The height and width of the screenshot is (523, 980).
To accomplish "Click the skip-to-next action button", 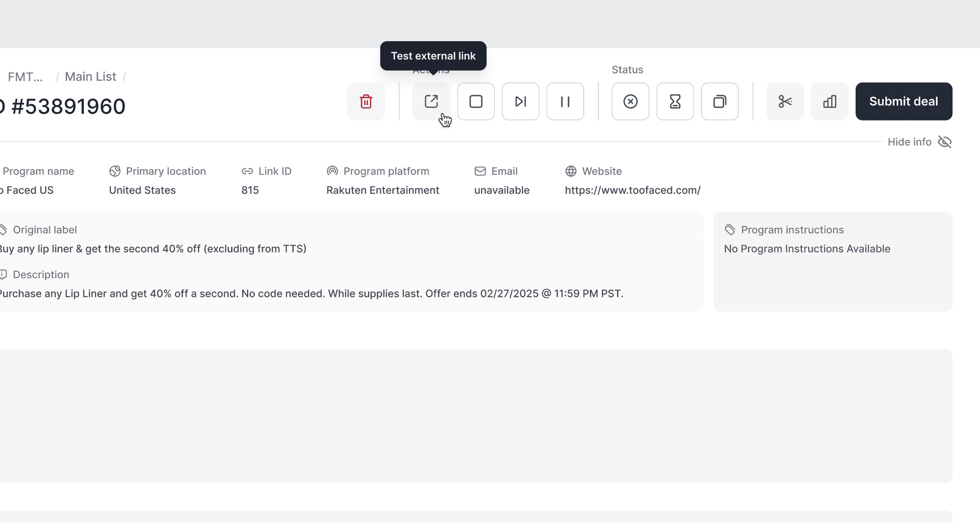I will click(x=521, y=102).
